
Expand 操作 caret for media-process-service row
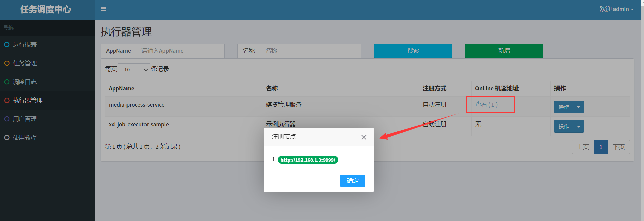coord(579,107)
